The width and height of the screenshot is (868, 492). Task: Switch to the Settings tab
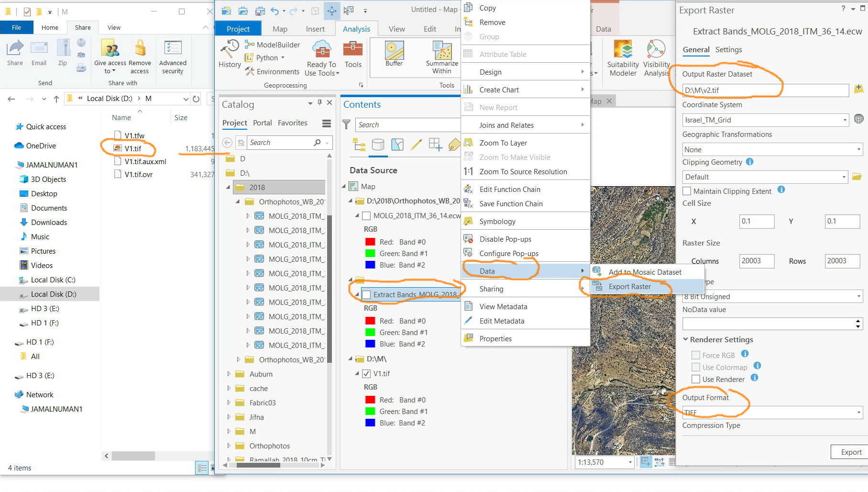pyautogui.click(x=728, y=50)
